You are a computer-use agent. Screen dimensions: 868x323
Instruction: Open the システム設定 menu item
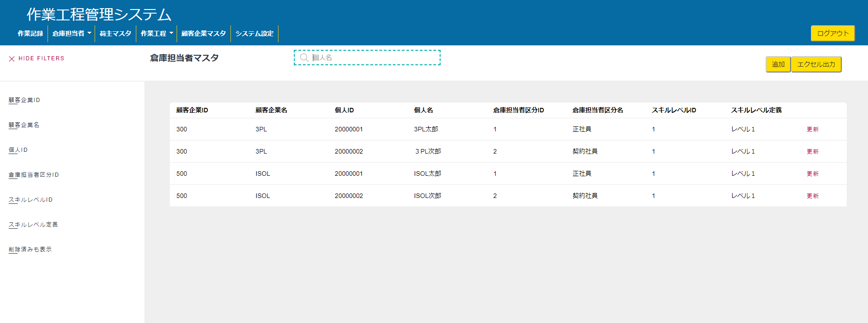coord(254,34)
